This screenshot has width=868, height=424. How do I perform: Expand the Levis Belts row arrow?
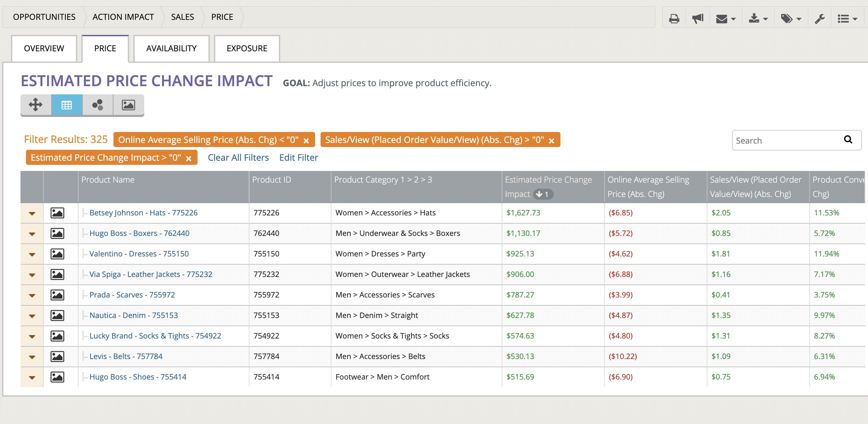coord(32,357)
